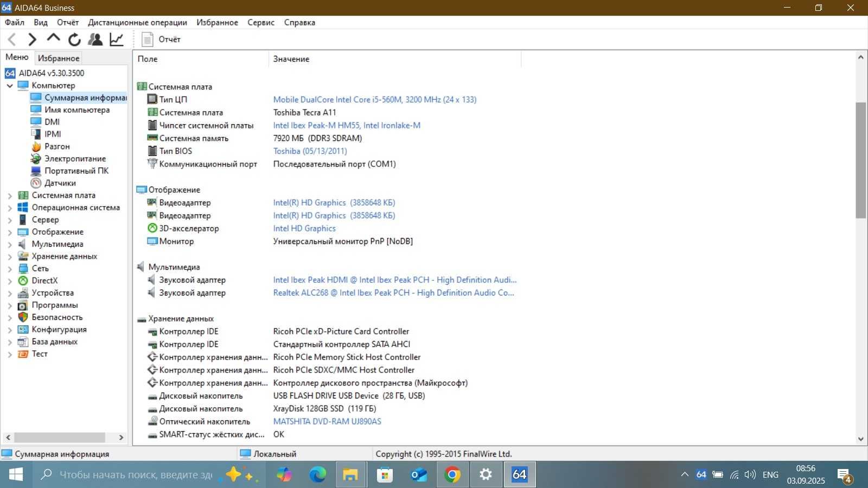
Task: Open the Вид menu
Action: 41,22
